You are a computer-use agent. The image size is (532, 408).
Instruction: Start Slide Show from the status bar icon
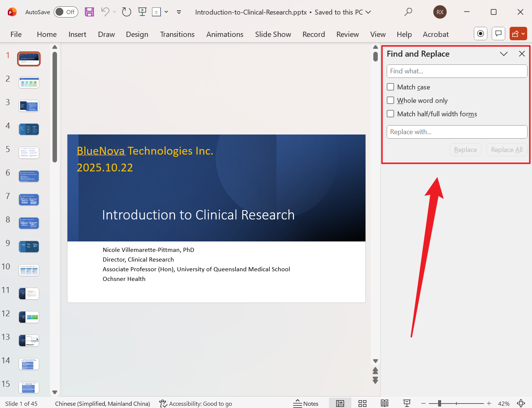click(x=407, y=403)
